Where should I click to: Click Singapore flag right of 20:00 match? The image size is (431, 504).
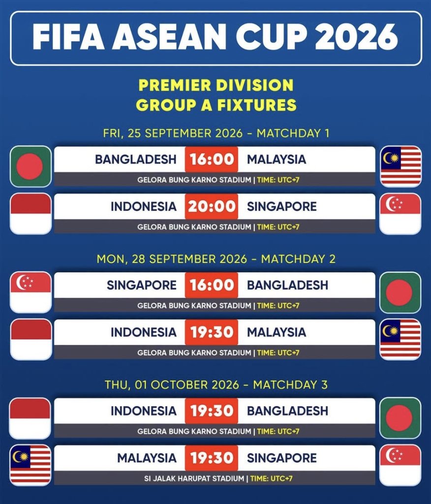click(x=400, y=214)
